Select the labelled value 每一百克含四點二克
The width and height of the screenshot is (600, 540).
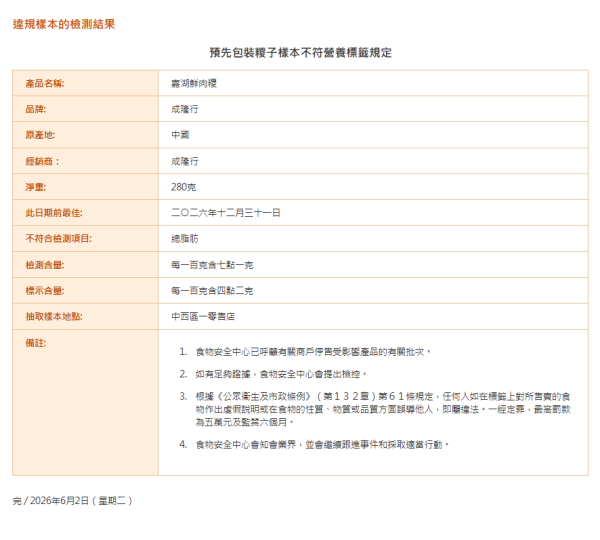point(212,290)
